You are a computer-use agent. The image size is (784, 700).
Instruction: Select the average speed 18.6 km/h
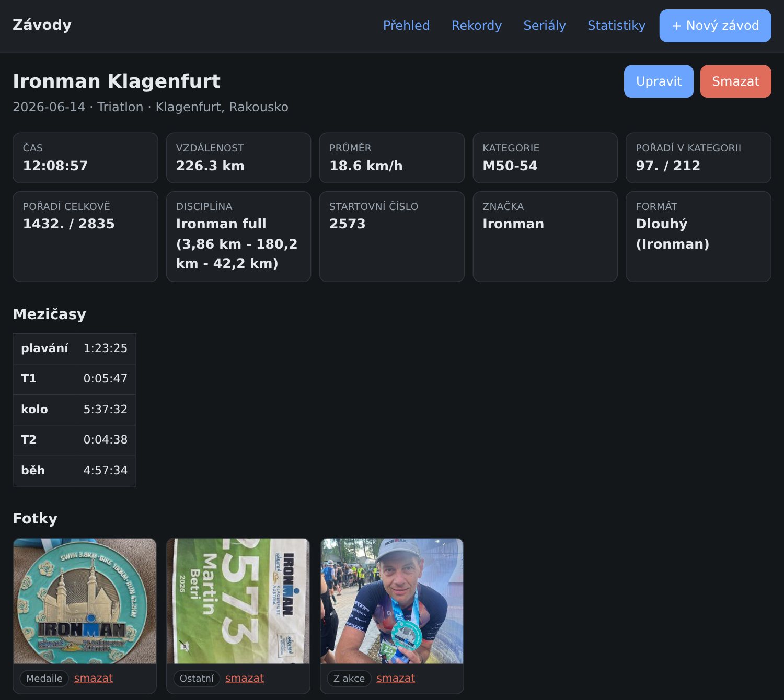pyautogui.click(x=366, y=166)
